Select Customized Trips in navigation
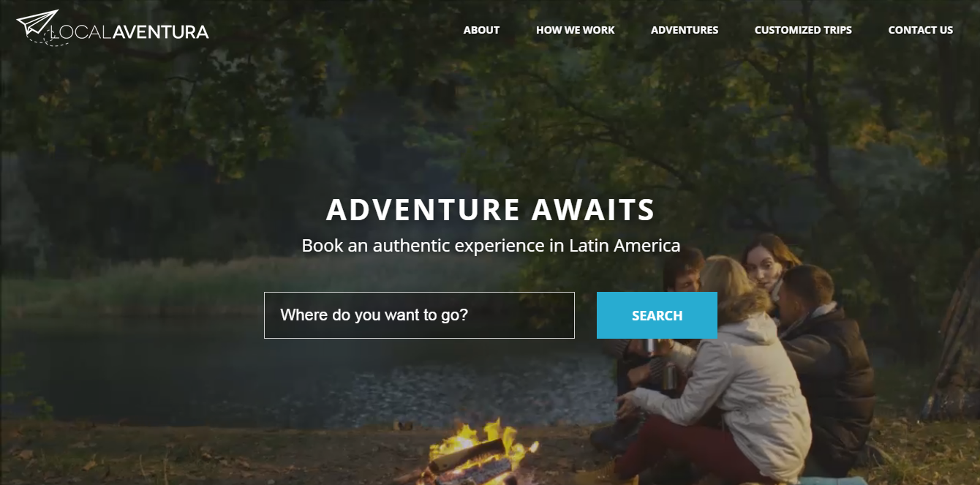 [803, 30]
